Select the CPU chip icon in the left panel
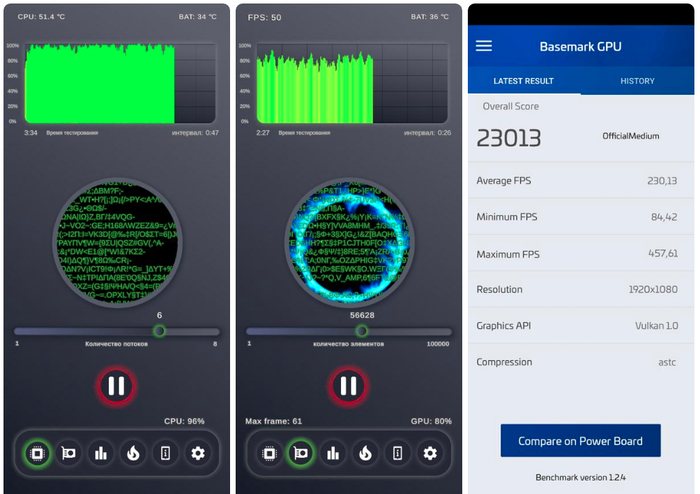The height and width of the screenshot is (494, 700). [x=37, y=453]
